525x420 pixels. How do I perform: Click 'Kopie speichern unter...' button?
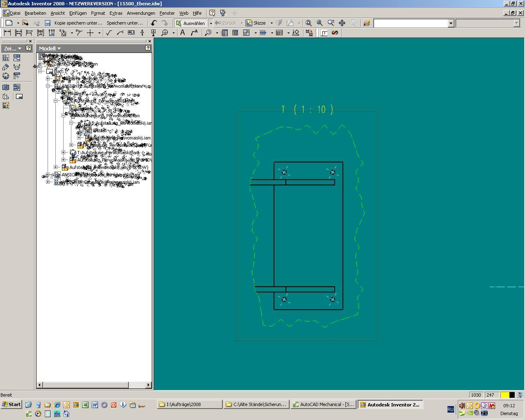(78, 23)
